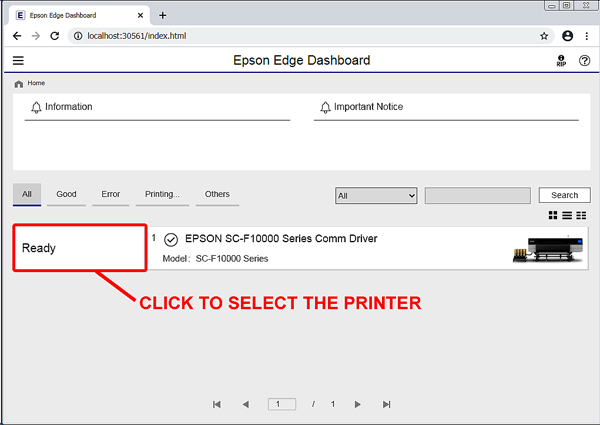600x425 pixels.
Task: Click EPSON SC-F10000 Series Comm Driver name
Action: coord(281,239)
